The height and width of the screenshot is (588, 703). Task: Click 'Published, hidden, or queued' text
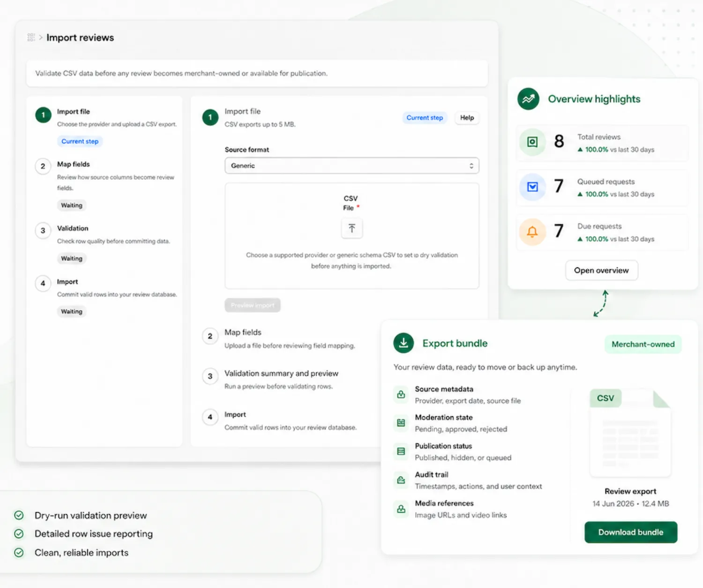click(x=463, y=458)
